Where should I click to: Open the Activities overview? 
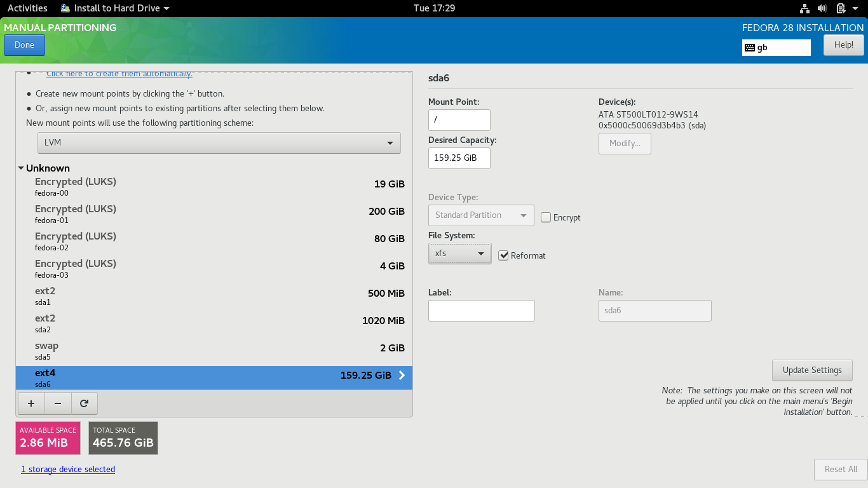pos(27,8)
